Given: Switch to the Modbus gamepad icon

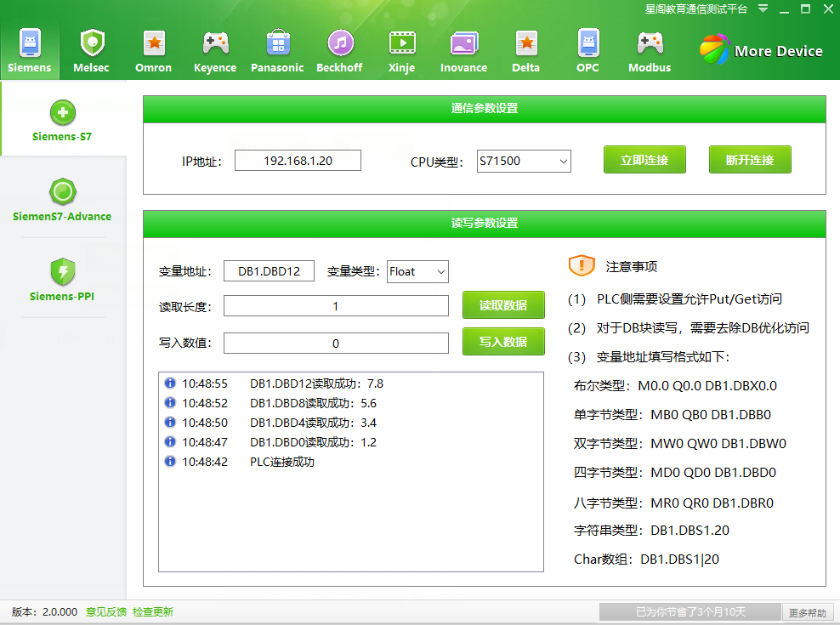Looking at the screenshot, I should (650, 43).
